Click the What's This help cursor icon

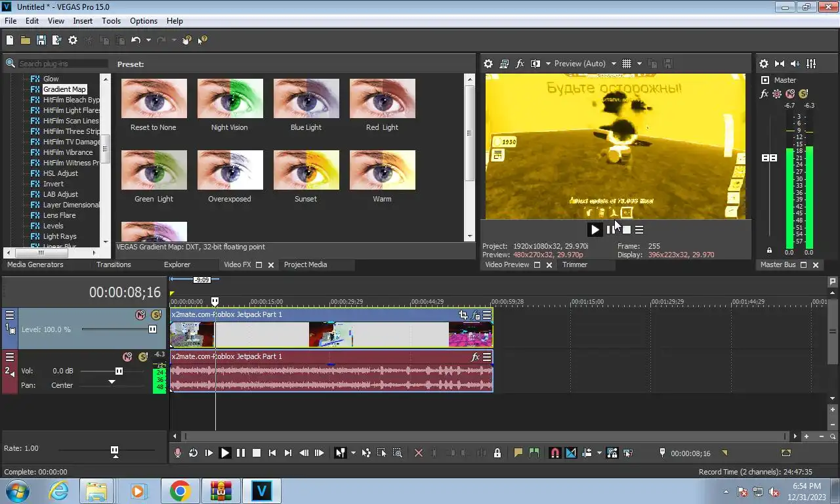click(202, 40)
